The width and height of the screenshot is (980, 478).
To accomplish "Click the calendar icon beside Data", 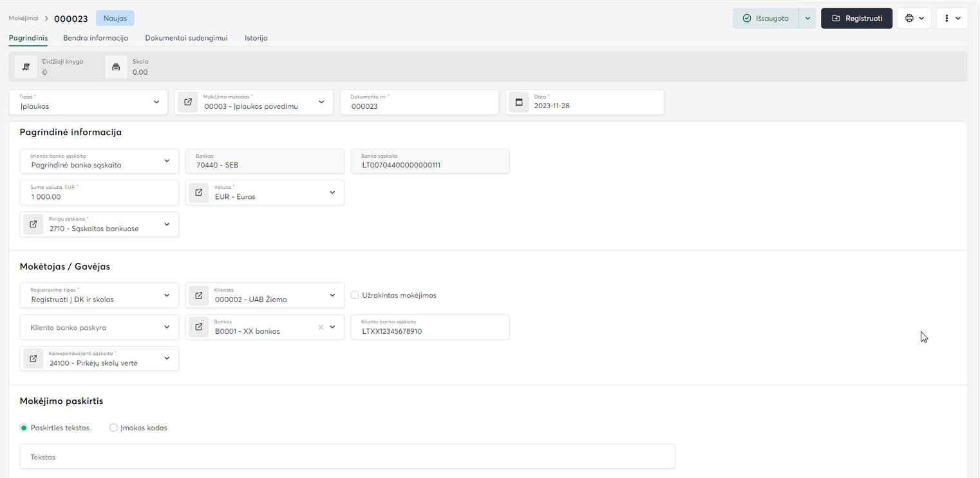I will [x=519, y=102].
